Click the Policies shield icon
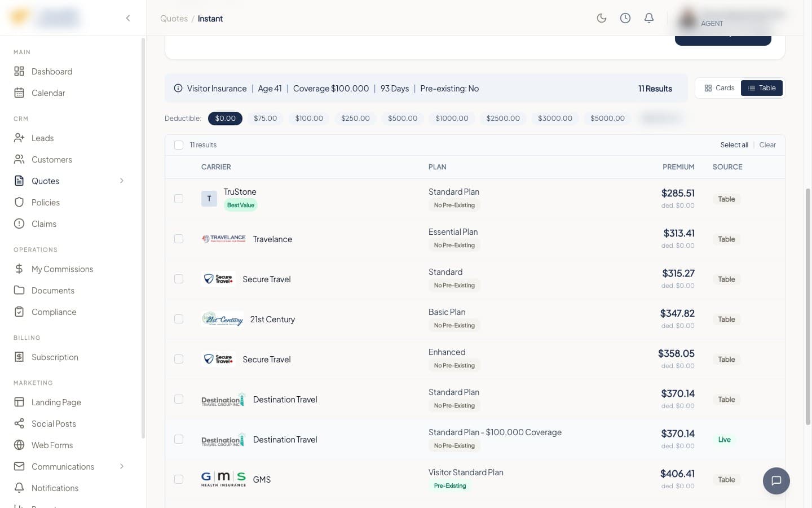 point(19,202)
